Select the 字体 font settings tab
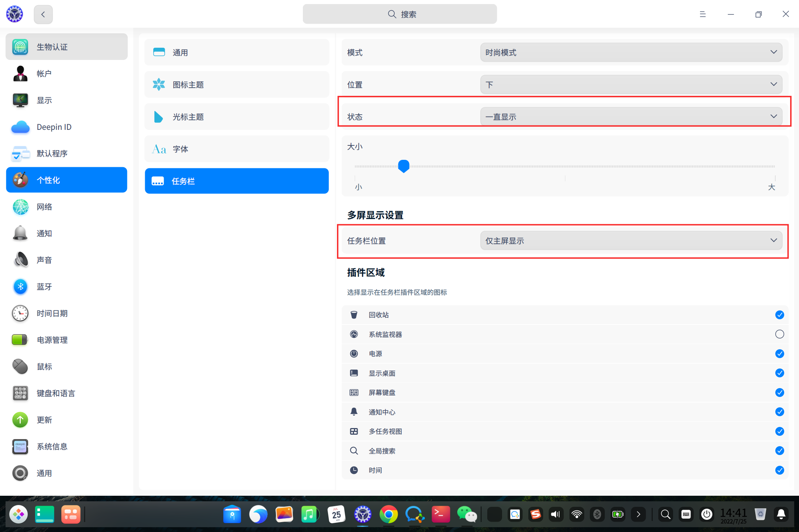 (x=237, y=149)
